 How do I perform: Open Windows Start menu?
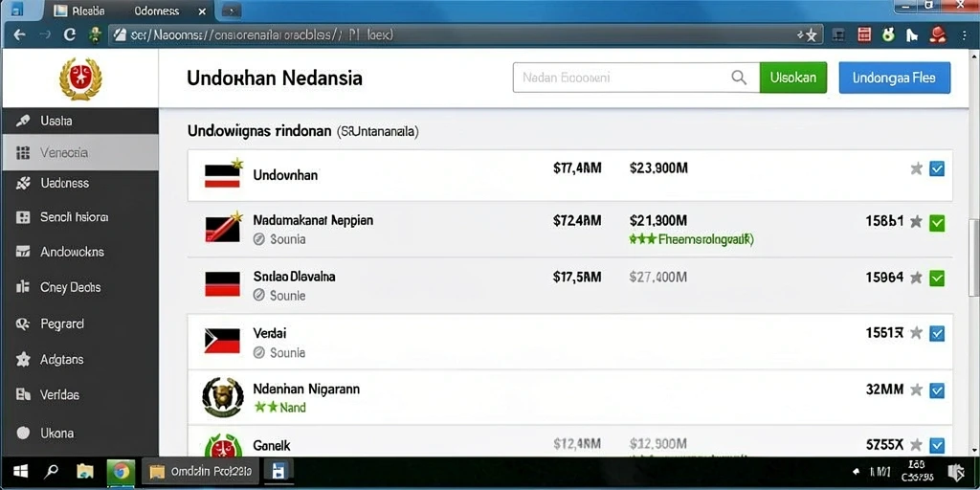click(x=21, y=471)
